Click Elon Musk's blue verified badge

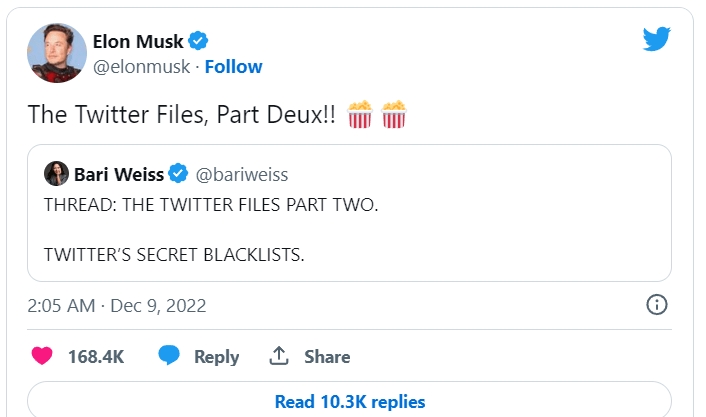(x=199, y=41)
